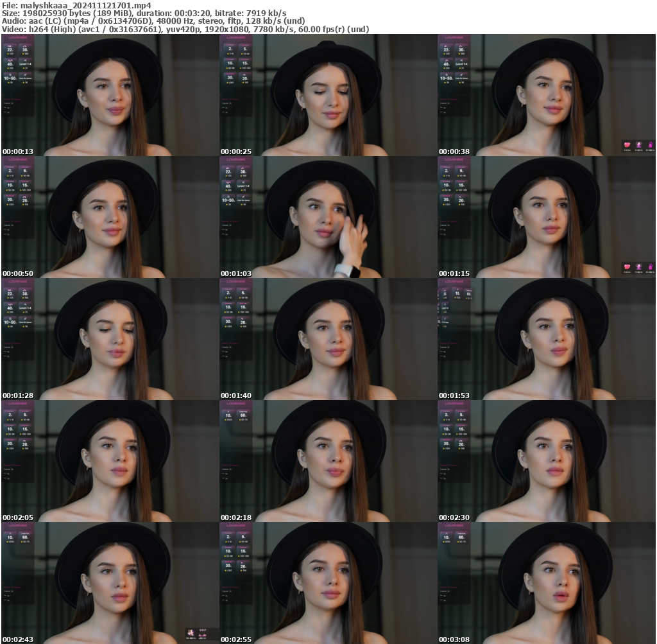Click the file name in the header
Image resolution: width=657 pixels, height=644 pixels.
(x=77, y=5)
